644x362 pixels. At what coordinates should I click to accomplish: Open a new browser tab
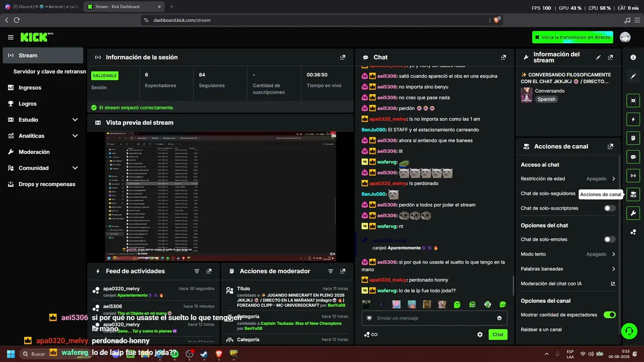[x=172, y=7]
